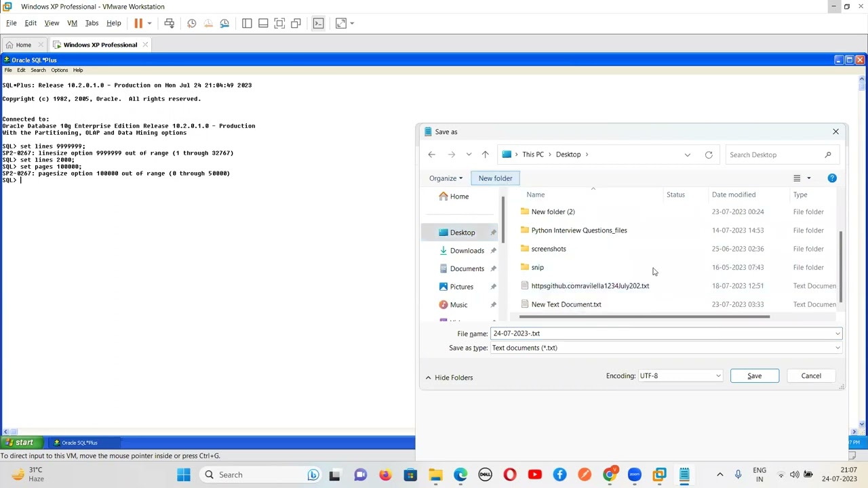
Task: Collapse the folder pane with Hide Folders
Action: pos(449,378)
